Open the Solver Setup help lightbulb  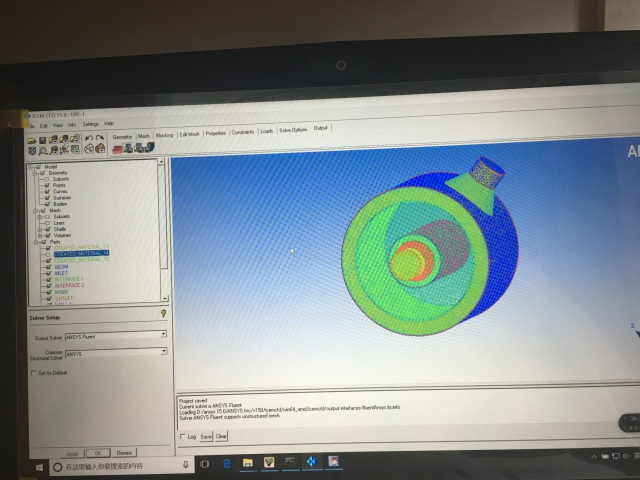coord(163,314)
